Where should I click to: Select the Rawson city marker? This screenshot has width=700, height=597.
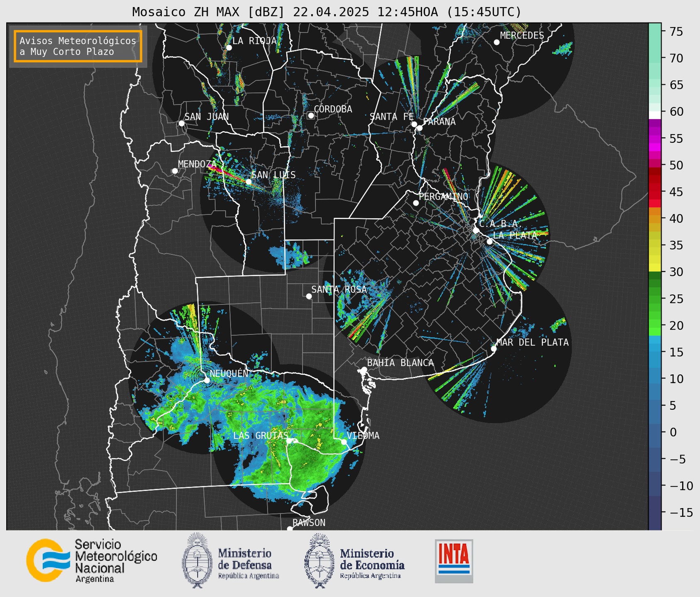(290, 529)
